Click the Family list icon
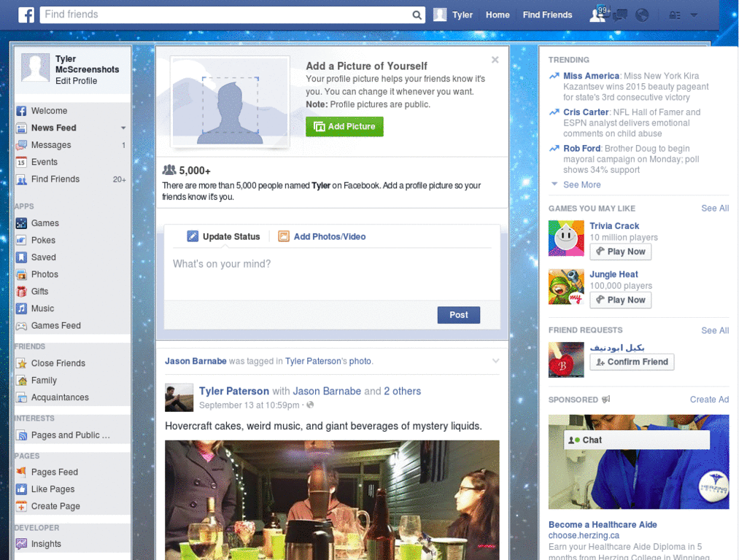This screenshot has width=747, height=560. coord(21,381)
